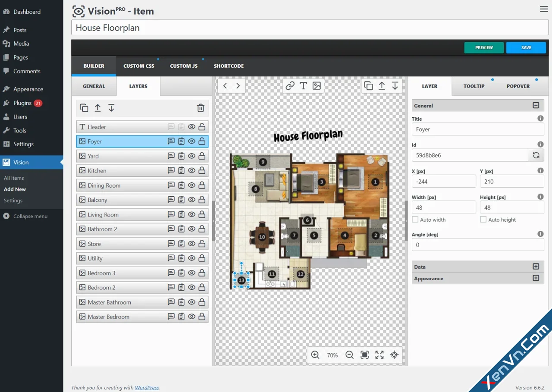This screenshot has height=392, width=552.
Task: Click the Preview button
Action: click(x=484, y=47)
